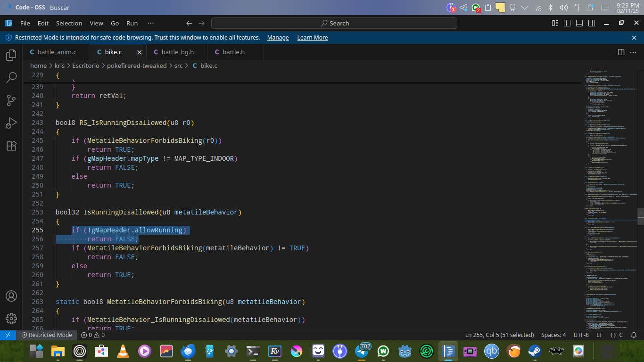Open the Selection menu
The height and width of the screenshot is (362, 644).
coord(69,23)
